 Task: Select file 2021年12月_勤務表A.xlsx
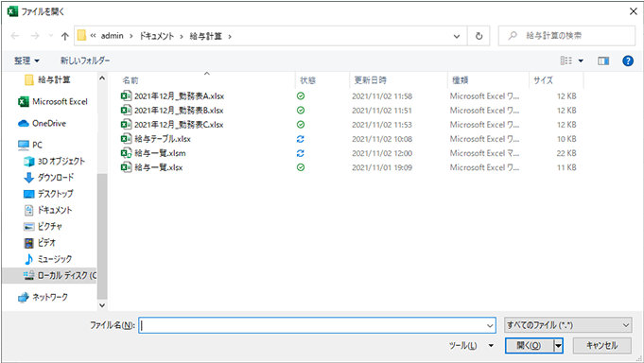pos(179,96)
